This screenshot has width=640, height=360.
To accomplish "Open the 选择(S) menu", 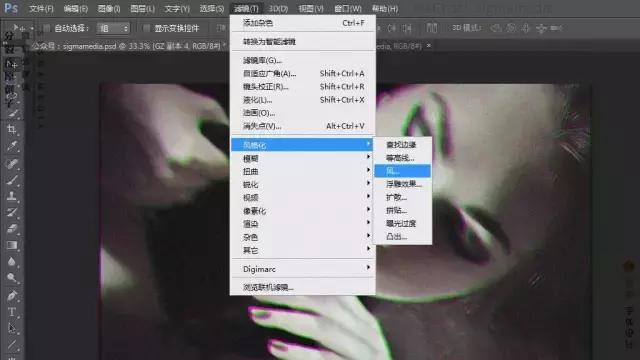I will click(x=211, y=8).
